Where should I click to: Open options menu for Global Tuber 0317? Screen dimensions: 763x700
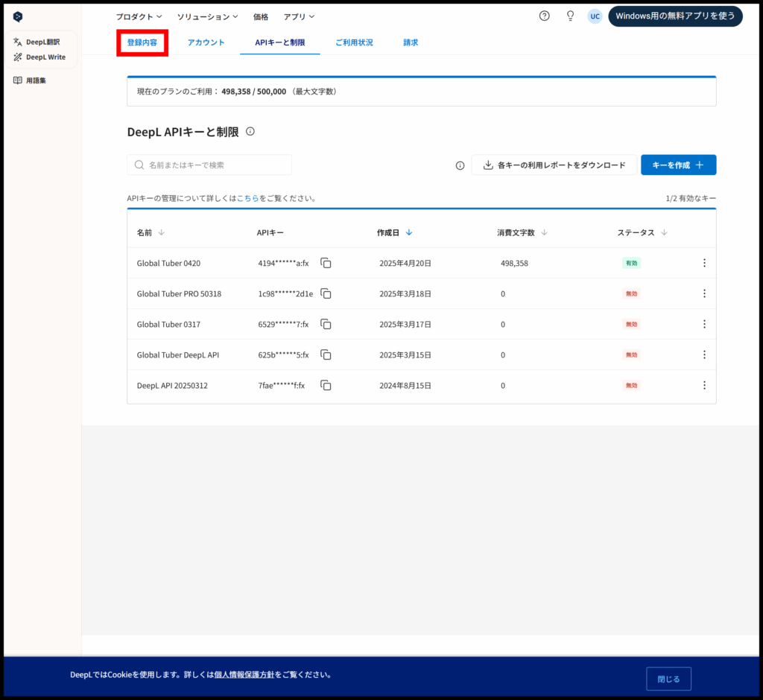tap(704, 325)
